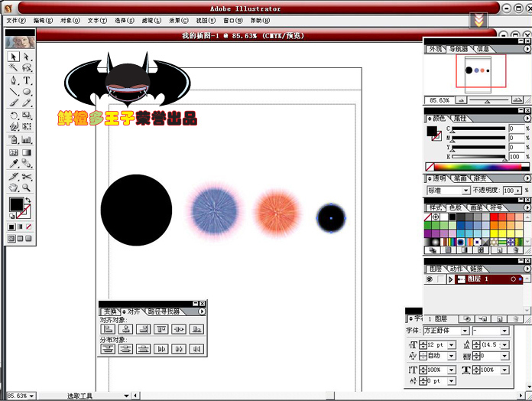Image resolution: width=532 pixels, height=401 pixels.
Task: Open the 对象 menu
Action: click(70, 21)
